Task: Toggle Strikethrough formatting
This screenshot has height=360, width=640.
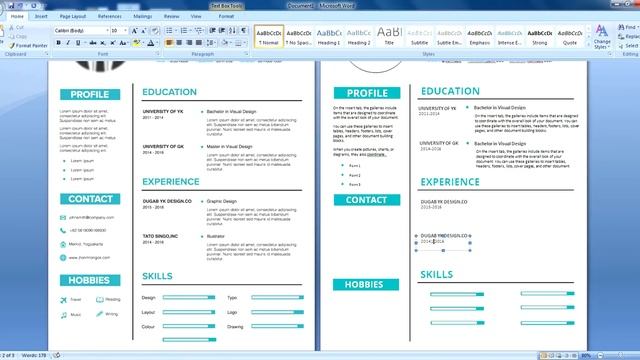Action: click(x=93, y=43)
